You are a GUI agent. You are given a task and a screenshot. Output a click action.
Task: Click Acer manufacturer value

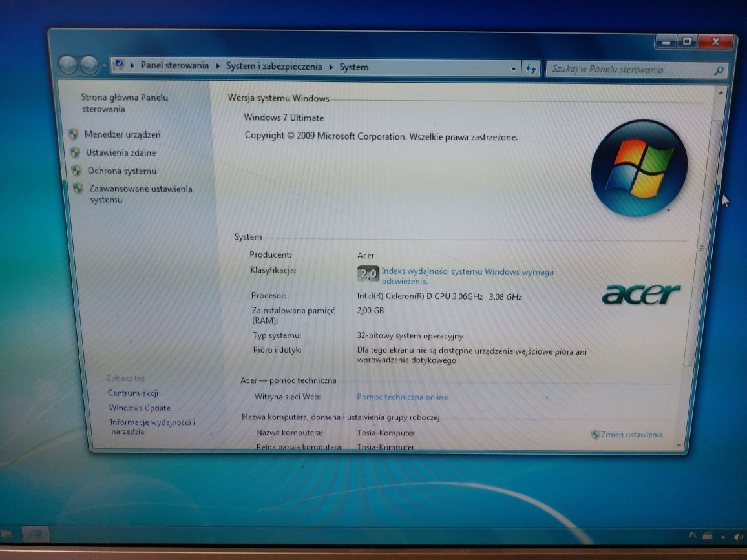[x=365, y=256]
